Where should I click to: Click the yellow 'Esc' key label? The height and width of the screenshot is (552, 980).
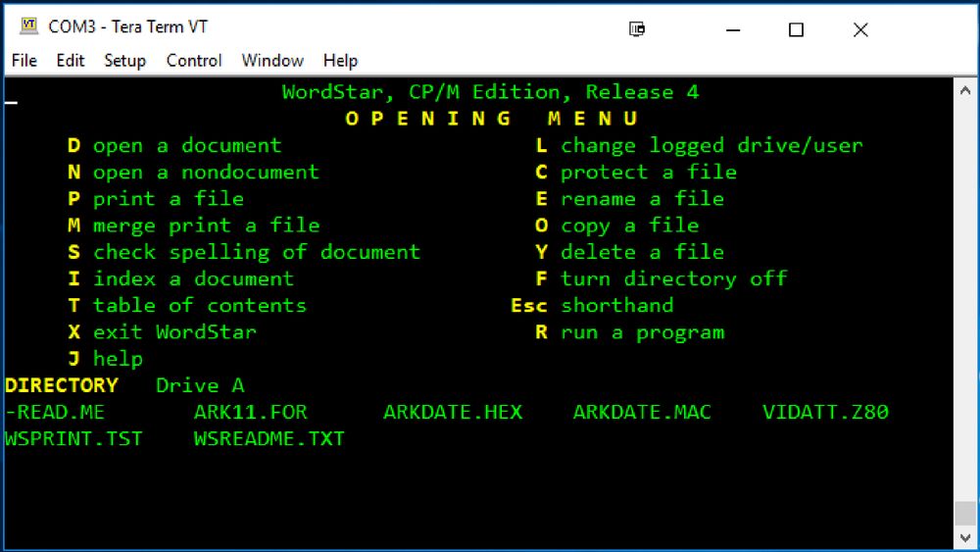[x=529, y=306]
